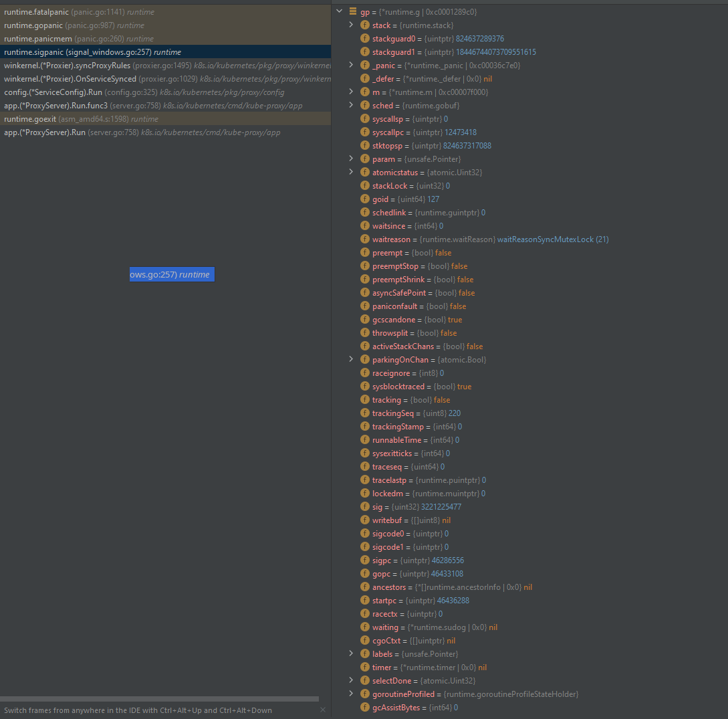Select the lockedm variable row

[529, 494]
